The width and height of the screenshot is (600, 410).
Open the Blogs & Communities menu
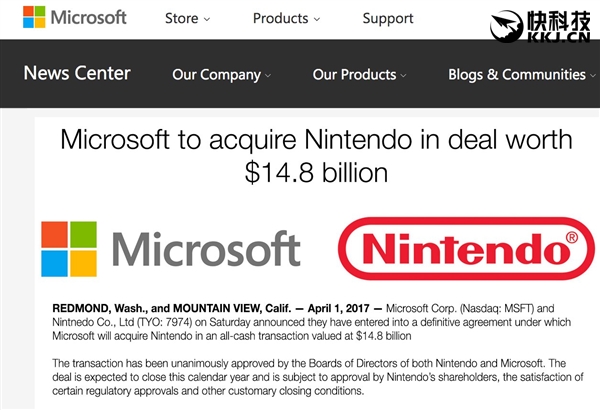tap(516, 74)
